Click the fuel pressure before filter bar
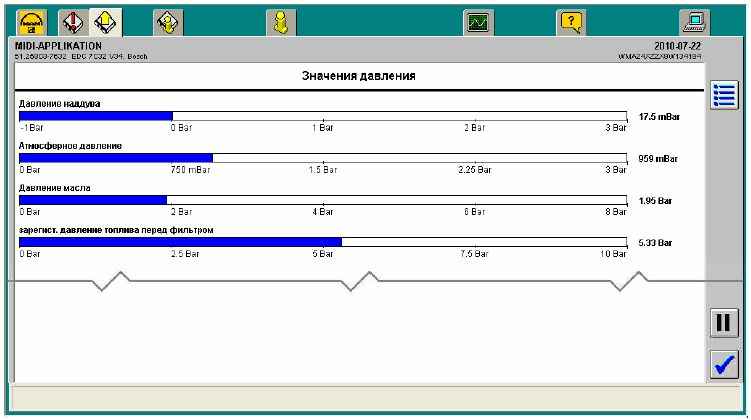Viewport: 751px width, 420px height. coord(323,242)
